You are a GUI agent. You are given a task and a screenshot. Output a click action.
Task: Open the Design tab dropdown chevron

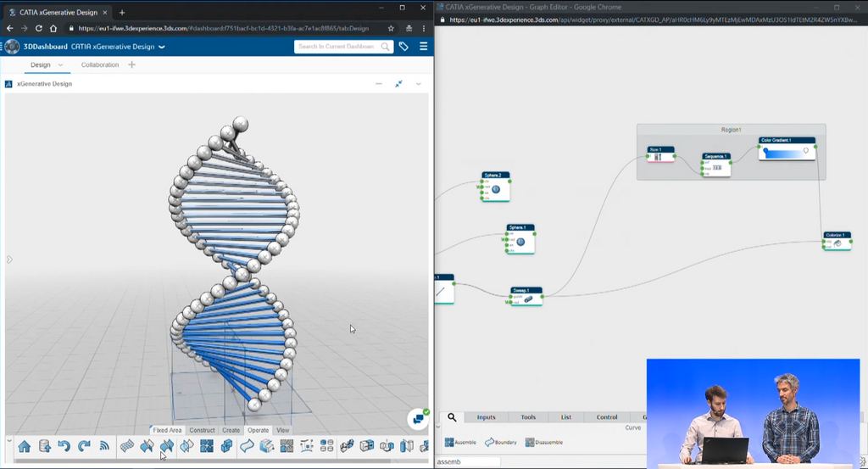(60, 65)
